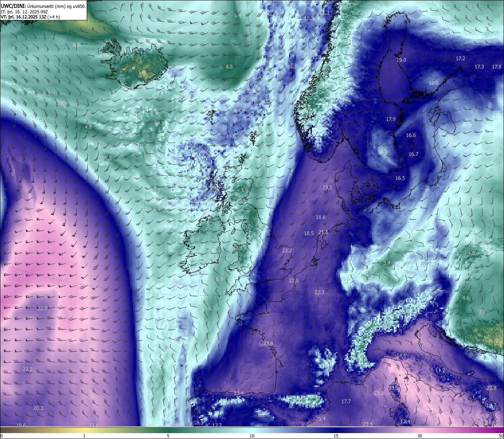Image resolution: width=504 pixels, height=439 pixels.
Task: Click the 10 mark on the color scale
Action: pyautogui.click(x=252, y=435)
